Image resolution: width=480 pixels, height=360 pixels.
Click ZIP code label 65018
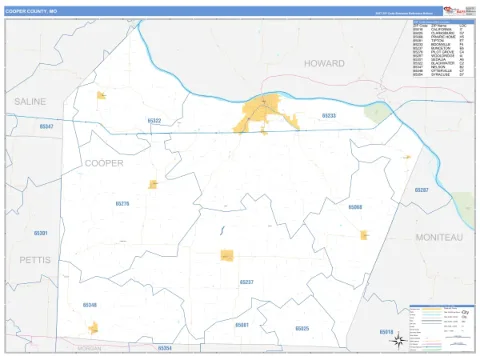(386, 332)
